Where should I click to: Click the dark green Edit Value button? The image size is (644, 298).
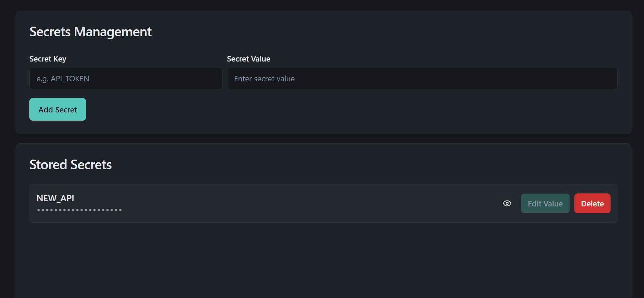pyautogui.click(x=545, y=203)
